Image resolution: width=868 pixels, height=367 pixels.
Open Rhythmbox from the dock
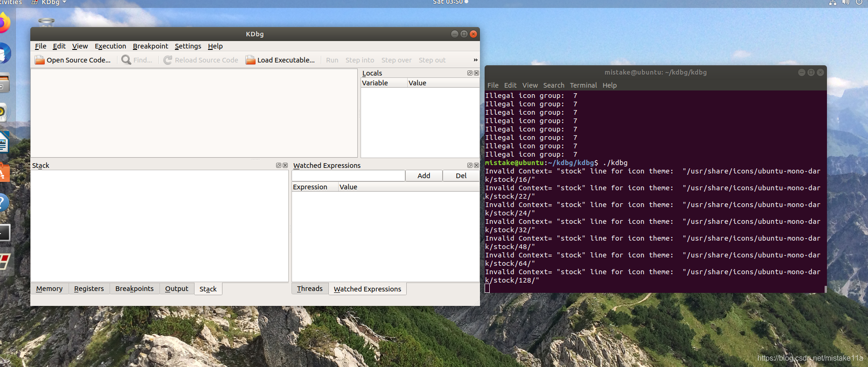(3, 112)
